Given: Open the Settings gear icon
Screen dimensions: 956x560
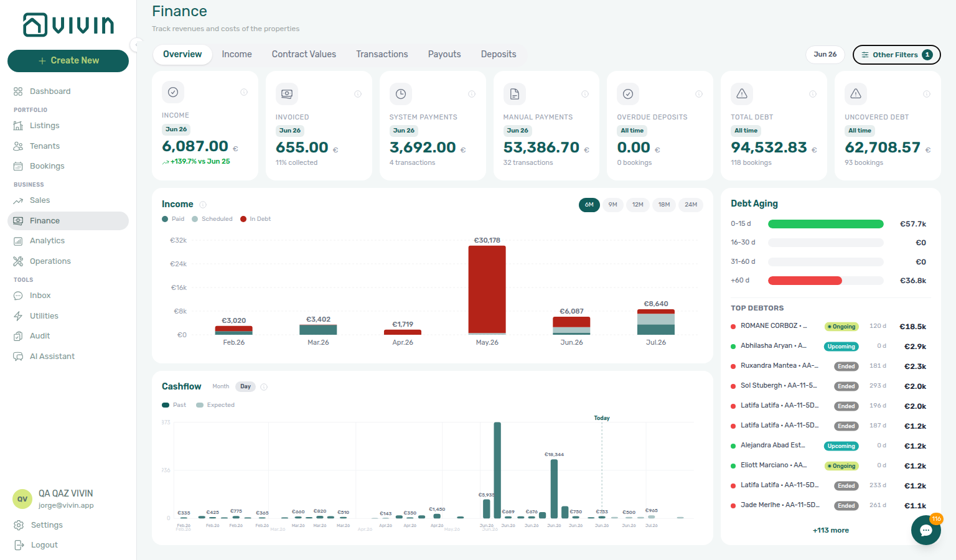Looking at the screenshot, I should pyautogui.click(x=19, y=525).
